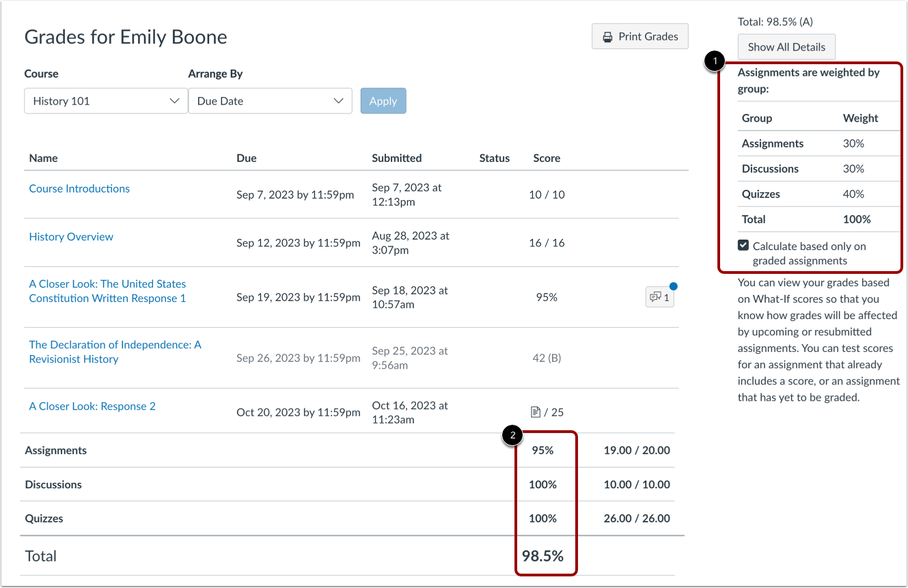908x588 pixels.
Task: Select the 'Total: 98.5% (A)' summary text
Action: tap(775, 21)
